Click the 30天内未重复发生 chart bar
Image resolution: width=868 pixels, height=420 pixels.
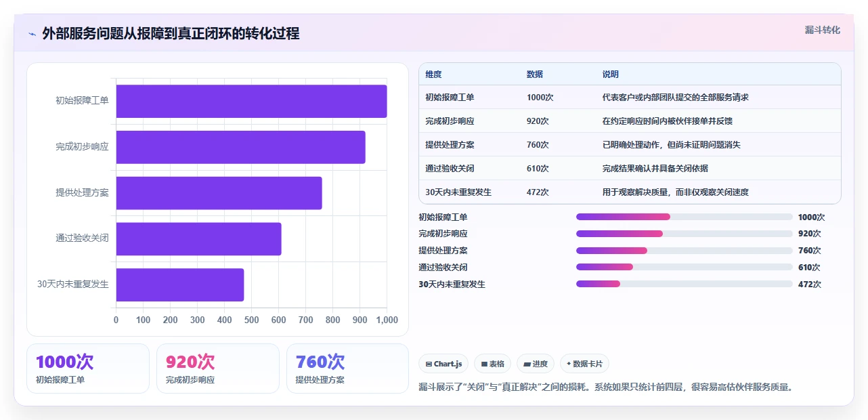pyautogui.click(x=179, y=285)
